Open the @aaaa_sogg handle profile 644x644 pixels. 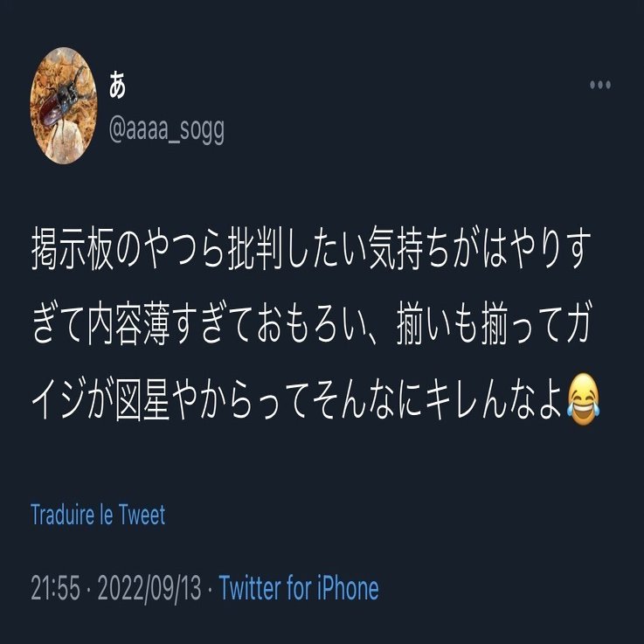167,130
